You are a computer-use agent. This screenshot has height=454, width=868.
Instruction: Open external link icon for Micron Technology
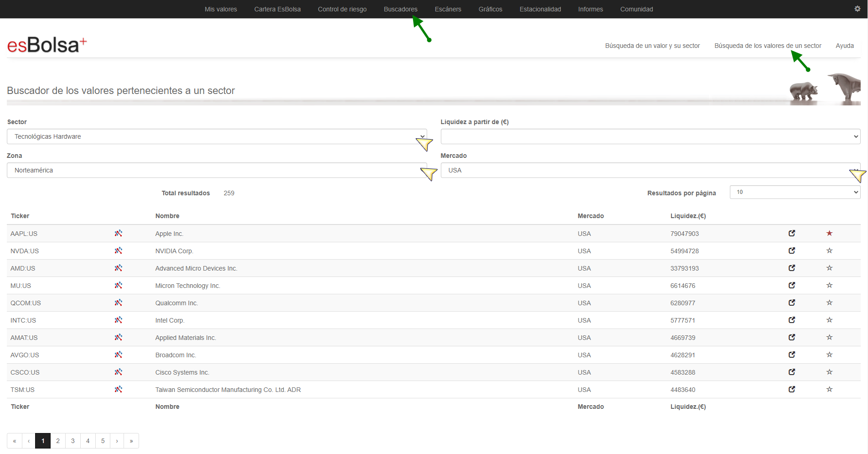coord(791,285)
